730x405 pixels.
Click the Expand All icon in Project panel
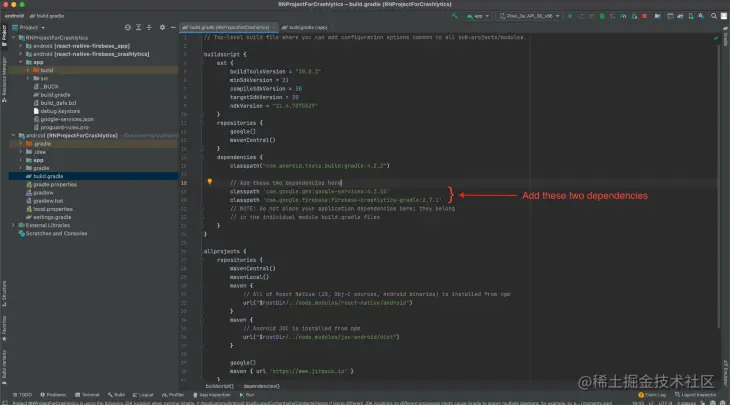[138, 27]
